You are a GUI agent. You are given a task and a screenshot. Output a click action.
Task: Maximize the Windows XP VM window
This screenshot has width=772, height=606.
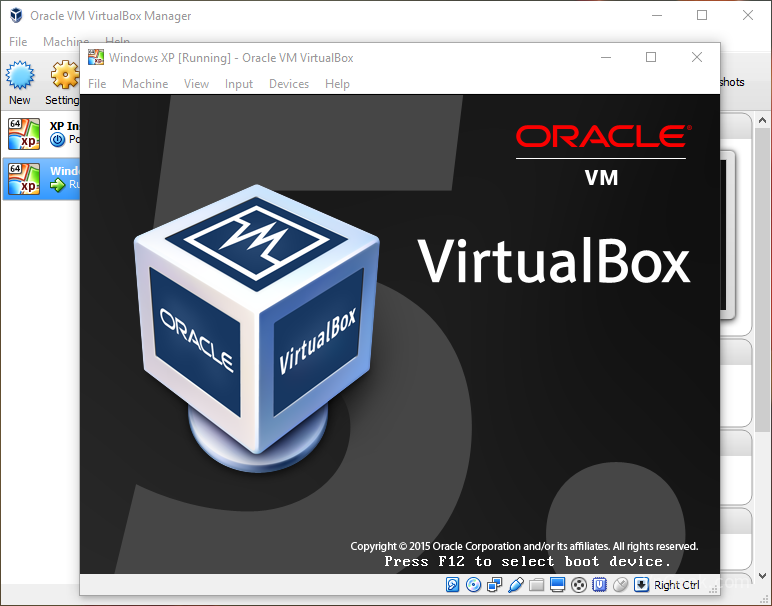(x=651, y=57)
